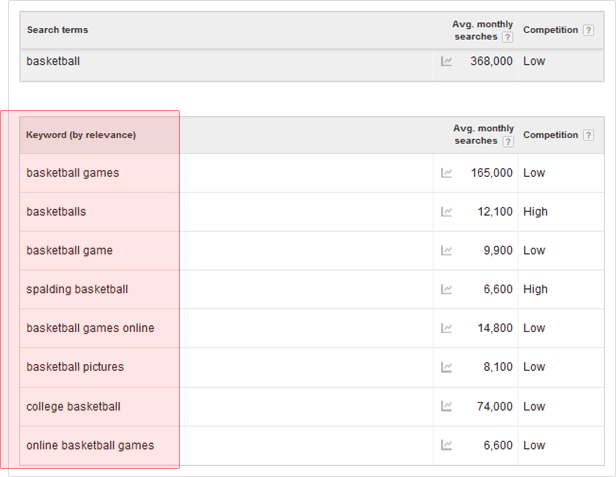Screen dimensions: 616x477
Task: Show the trend chart for 'college basketball'
Action: [446, 407]
